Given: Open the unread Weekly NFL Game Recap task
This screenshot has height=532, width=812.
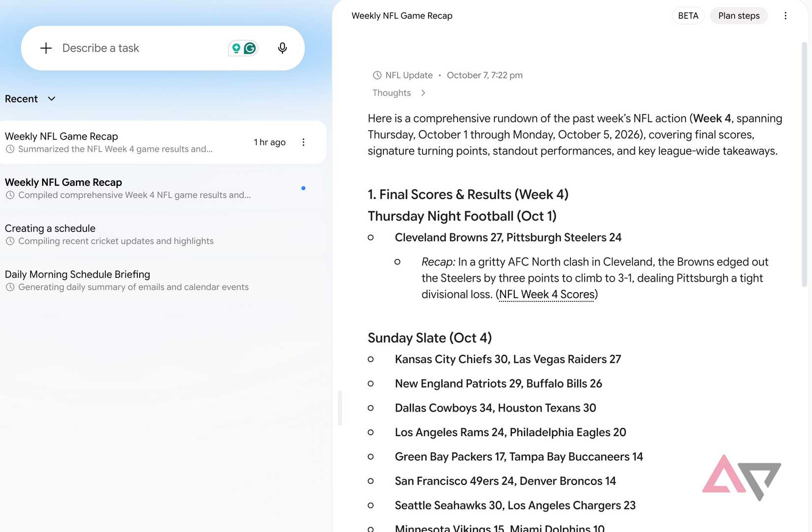Looking at the screenshot, I should point(162,188).
